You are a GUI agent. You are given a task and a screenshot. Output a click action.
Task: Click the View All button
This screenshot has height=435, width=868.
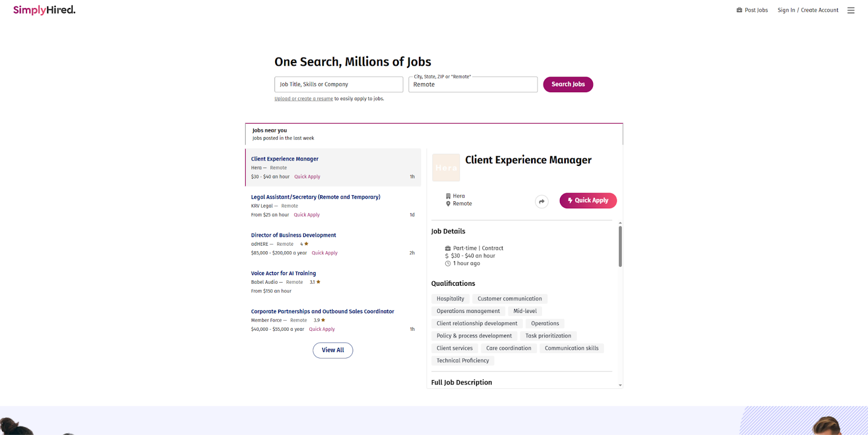coord(333,350)
